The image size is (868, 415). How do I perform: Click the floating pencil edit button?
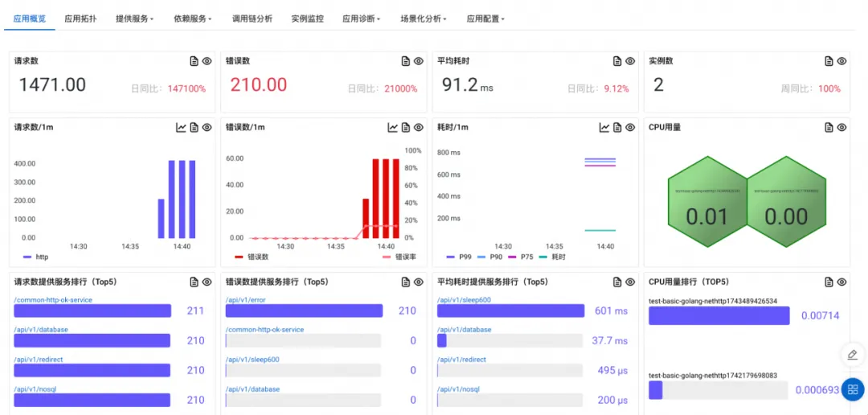pos(853,354)
